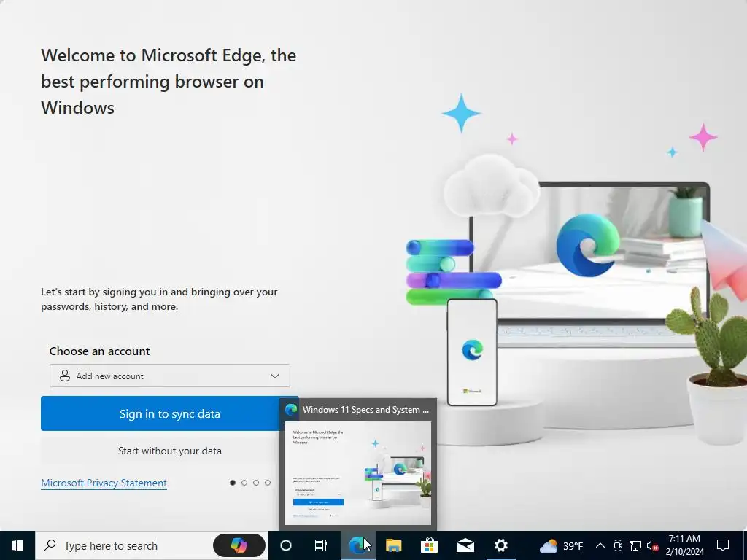Open the Action Center notifications icon

723,545
